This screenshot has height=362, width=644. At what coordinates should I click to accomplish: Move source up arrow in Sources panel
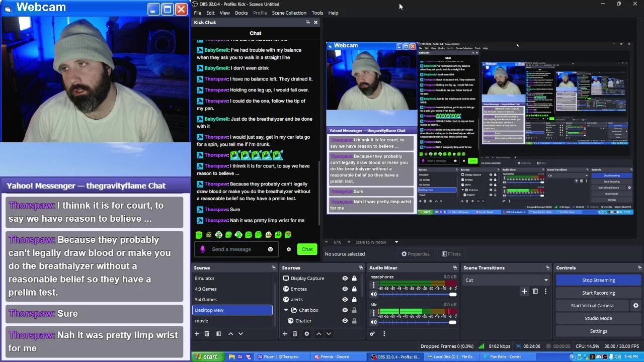pyautogui.click(x=318, y=334)
